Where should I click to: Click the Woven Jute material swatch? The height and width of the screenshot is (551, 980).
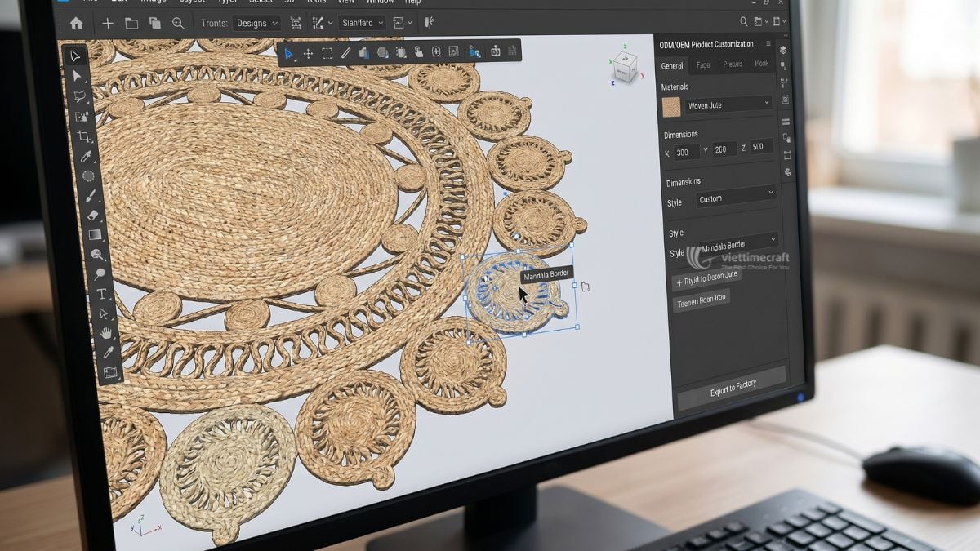point(671,107)
